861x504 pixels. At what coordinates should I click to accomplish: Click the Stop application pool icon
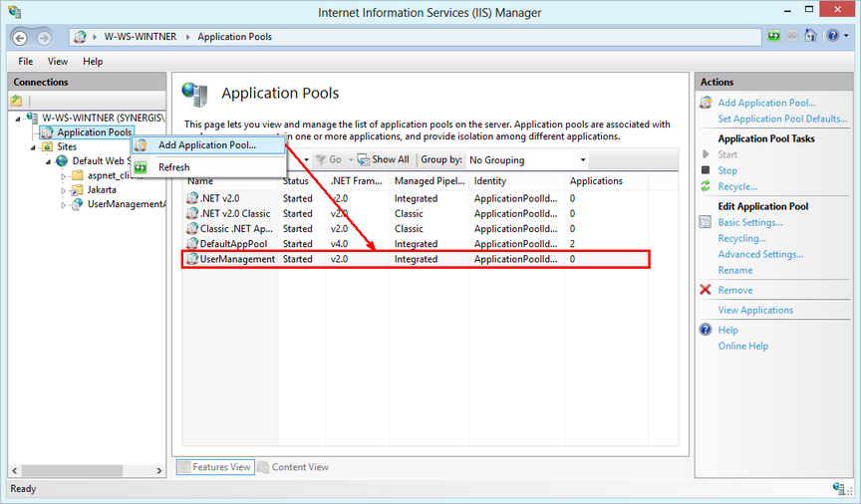coord(706,170)
